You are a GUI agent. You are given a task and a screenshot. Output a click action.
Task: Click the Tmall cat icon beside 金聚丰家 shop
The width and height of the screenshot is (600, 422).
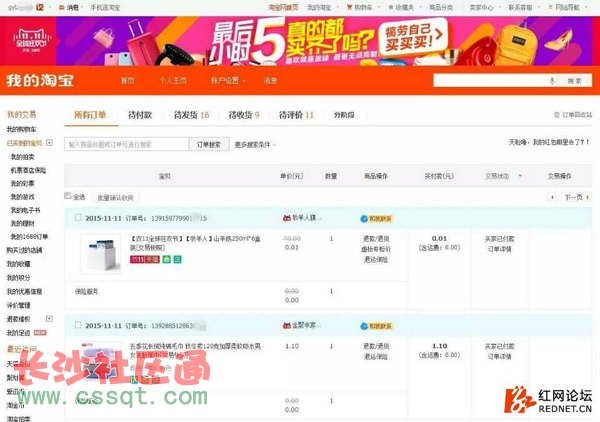(287, 326)
